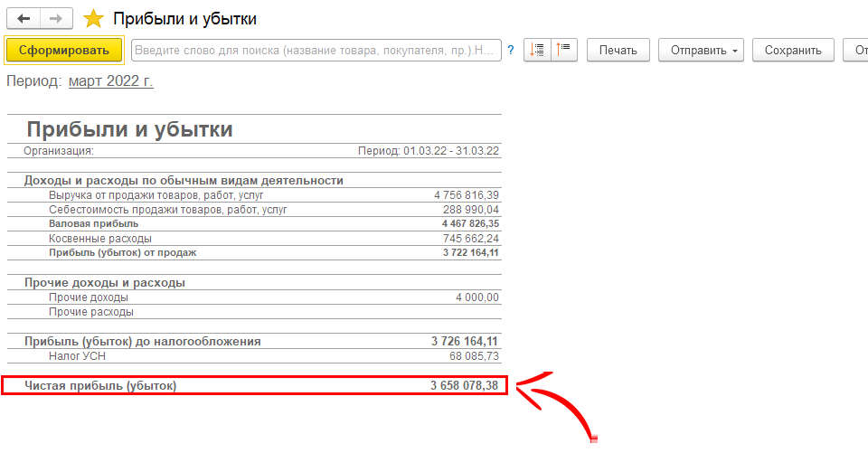Open the Отправить dropdown menu
868x472 pixels.
tap(700, 50)
